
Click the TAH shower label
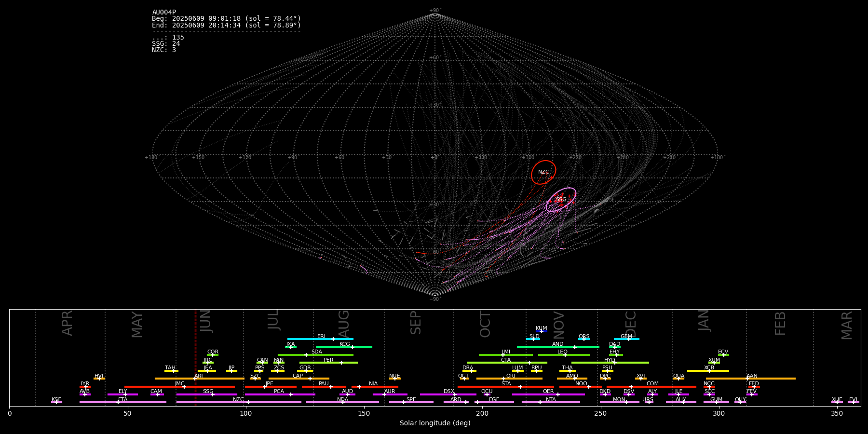(170, 368)
